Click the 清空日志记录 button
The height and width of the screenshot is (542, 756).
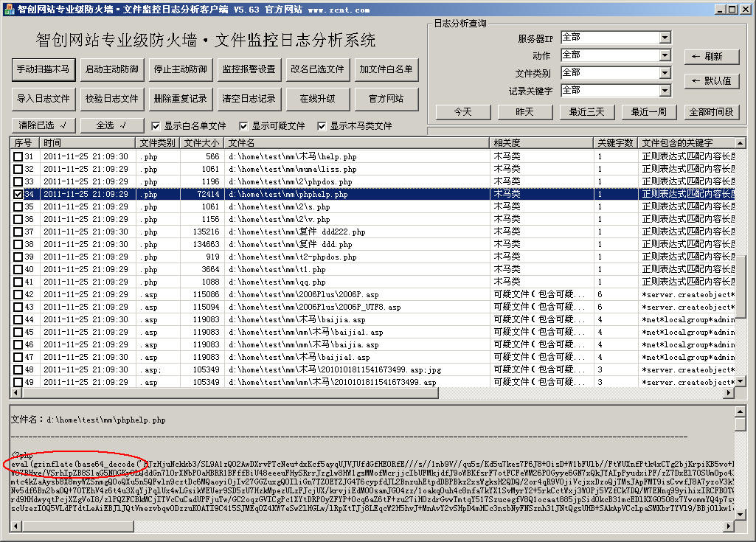tap(249, 98)
